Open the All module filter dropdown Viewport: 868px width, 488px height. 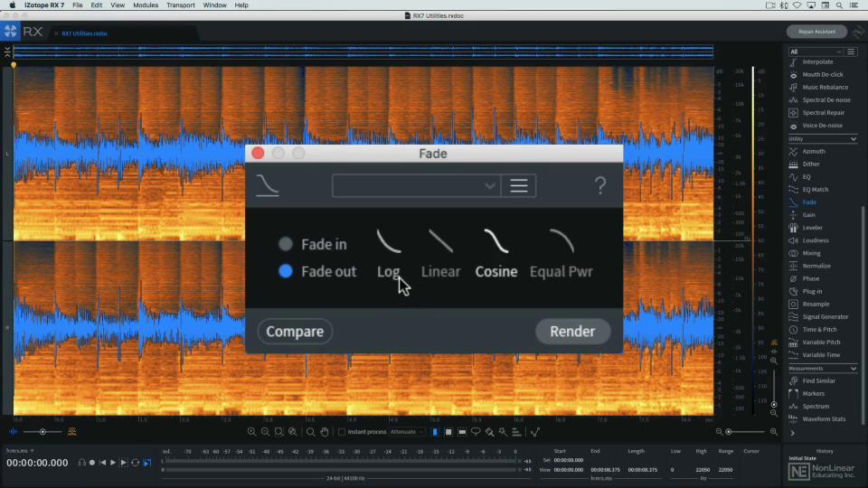(x=816, y=52)
